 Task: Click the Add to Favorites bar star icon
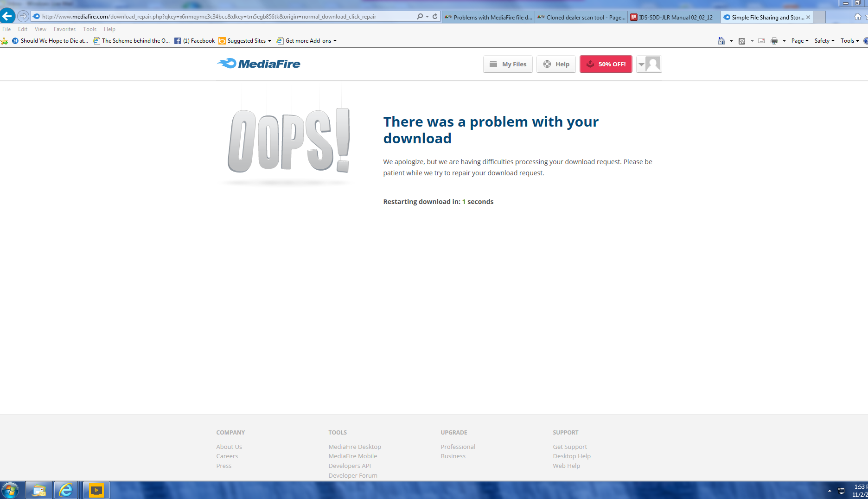coord(5,41)
